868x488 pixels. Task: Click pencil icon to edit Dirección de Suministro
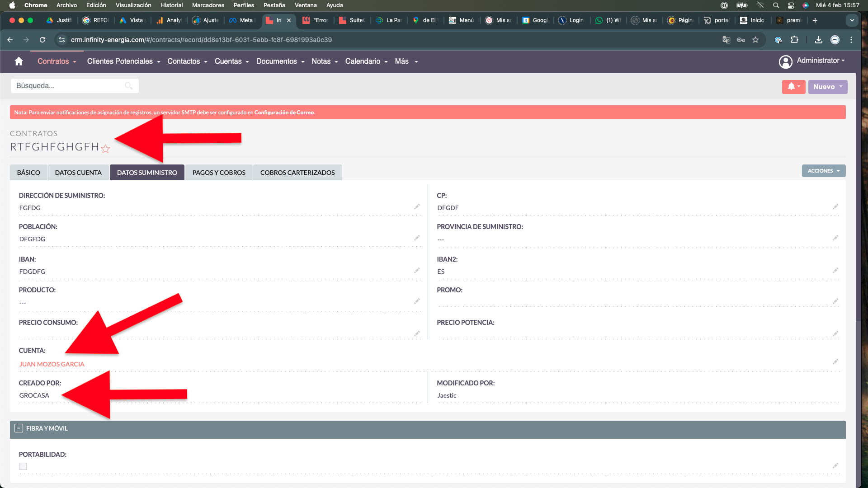(x=417, y=207)
